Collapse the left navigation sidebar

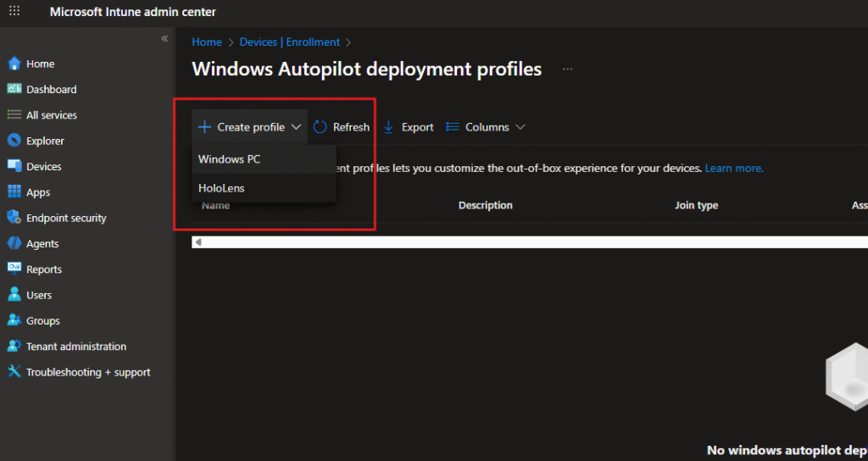[x=164, y=39]
